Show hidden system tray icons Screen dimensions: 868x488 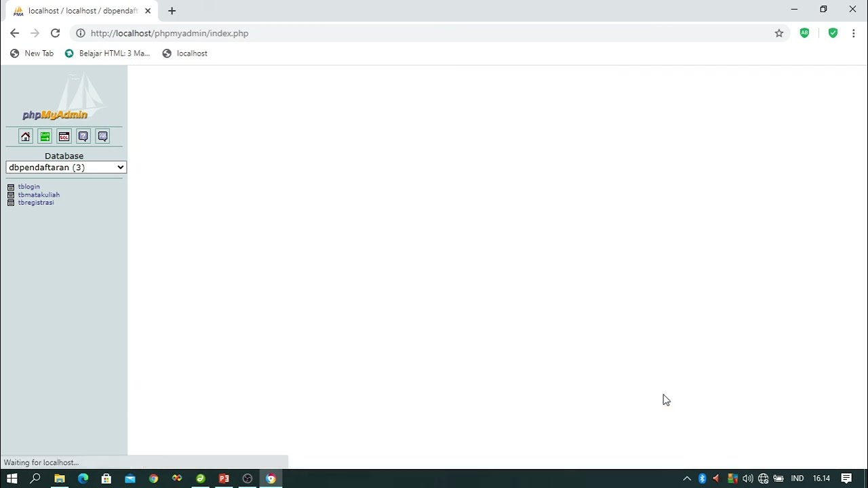pos(687,479)
